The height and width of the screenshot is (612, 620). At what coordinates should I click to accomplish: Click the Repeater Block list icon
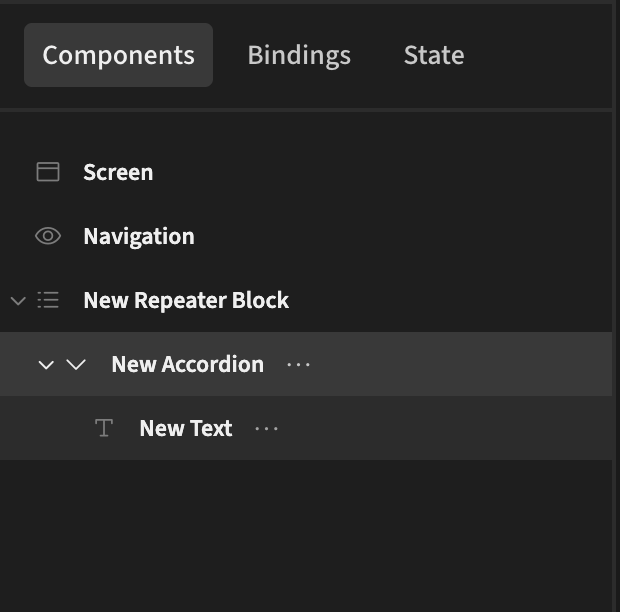click(x=48, y=300)
